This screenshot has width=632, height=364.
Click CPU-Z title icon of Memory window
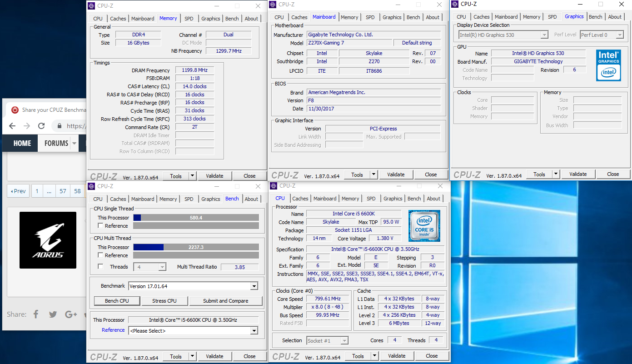coord(91,5)
